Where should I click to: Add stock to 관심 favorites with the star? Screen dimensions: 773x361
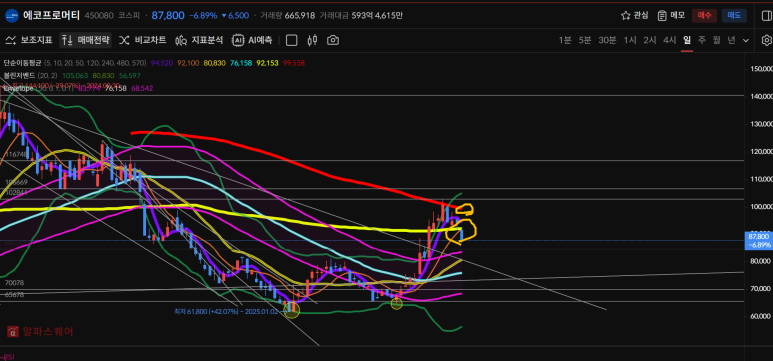[635, 15]
